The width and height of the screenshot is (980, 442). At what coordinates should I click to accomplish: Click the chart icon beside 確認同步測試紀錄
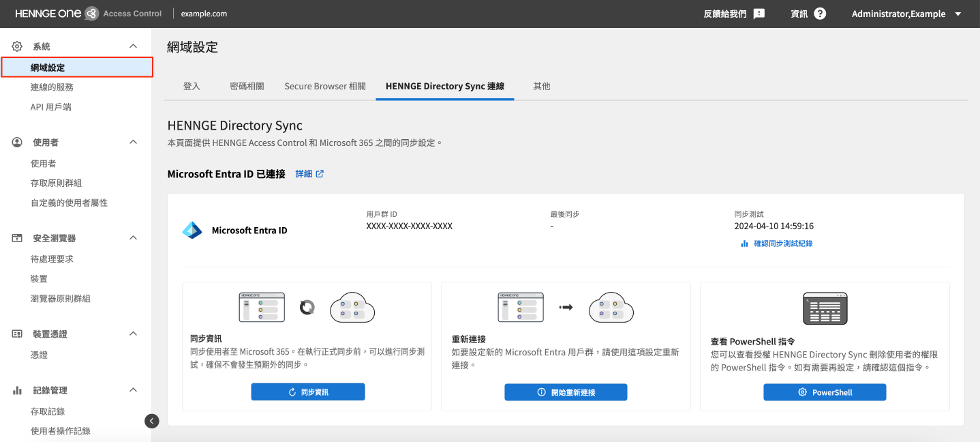(x=744, y=244)
